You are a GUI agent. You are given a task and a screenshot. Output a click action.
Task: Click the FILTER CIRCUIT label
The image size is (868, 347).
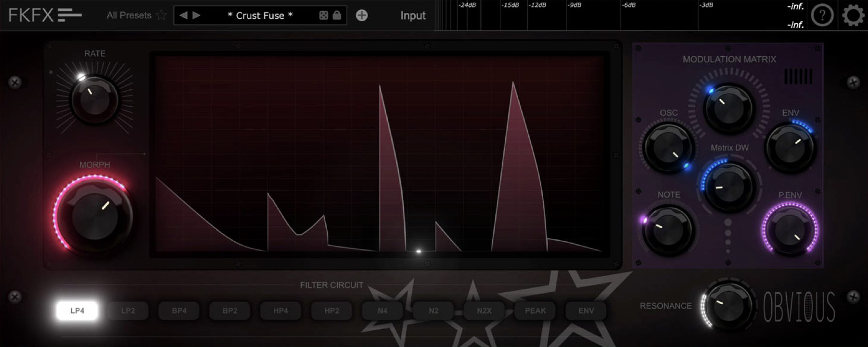332,285
